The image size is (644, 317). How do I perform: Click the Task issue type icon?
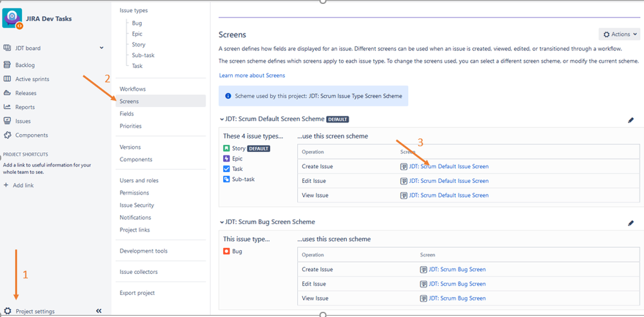[x=226, y=169]
